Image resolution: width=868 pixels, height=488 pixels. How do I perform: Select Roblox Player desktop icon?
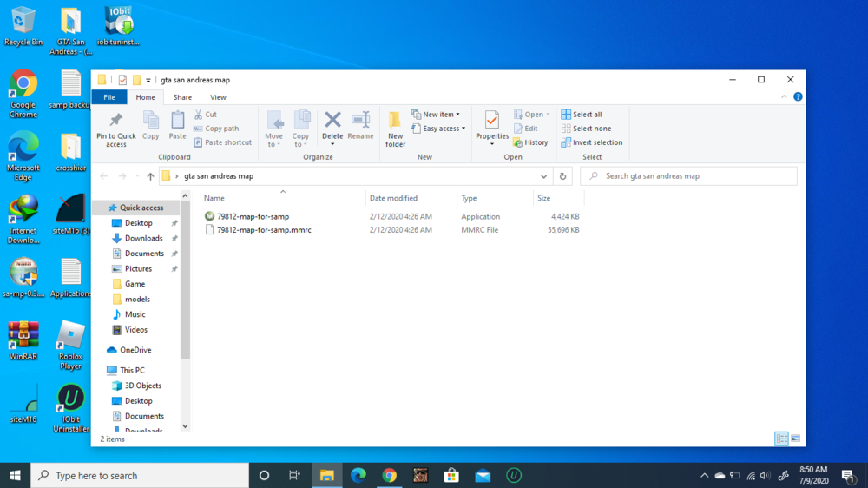click(71, 345)
